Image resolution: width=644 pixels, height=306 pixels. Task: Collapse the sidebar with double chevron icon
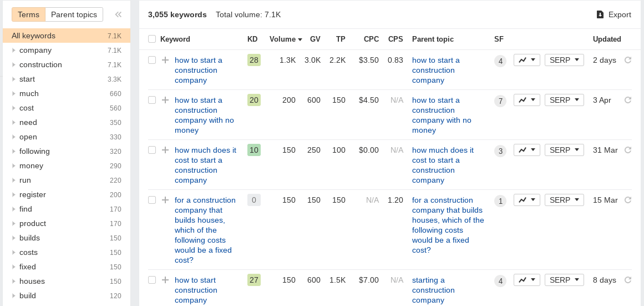click(118, 14)
